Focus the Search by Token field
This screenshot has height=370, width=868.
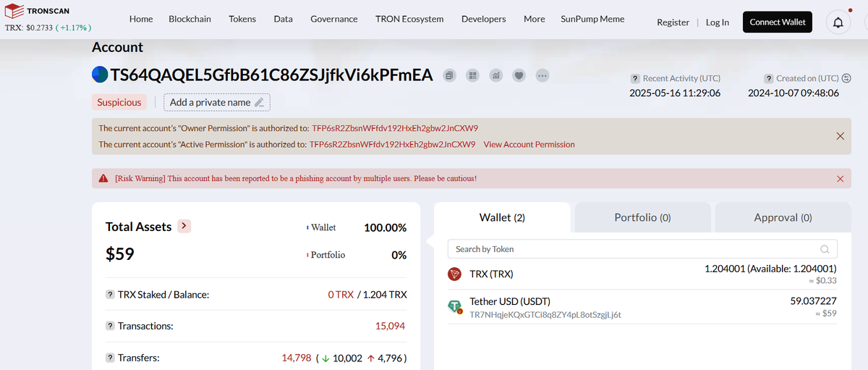point(642,249)
